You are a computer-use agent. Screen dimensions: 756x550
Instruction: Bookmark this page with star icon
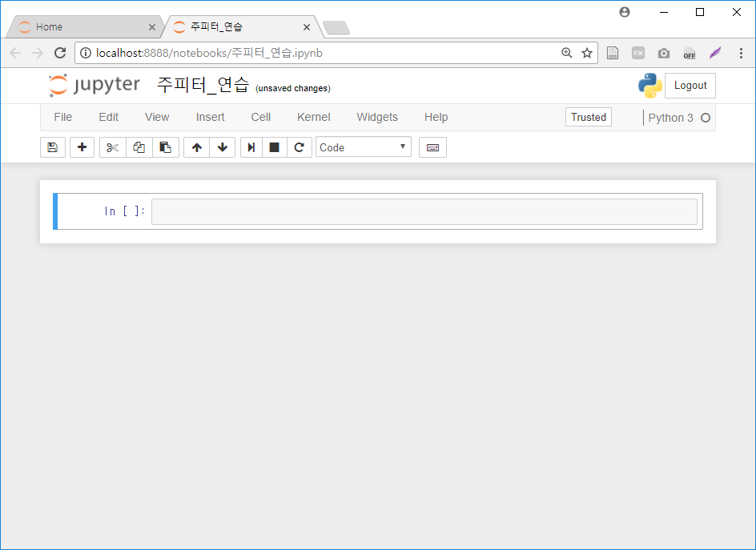point(587,53)
